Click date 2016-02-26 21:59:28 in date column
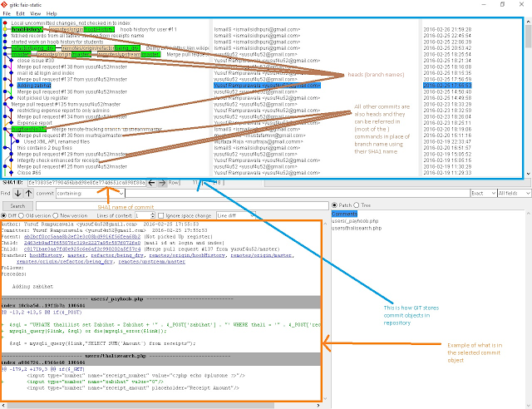Image resolution: width=532 pixels, height=409 pixels. [447, 30]
